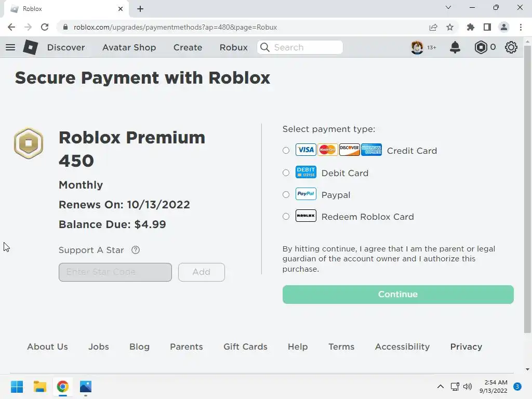Click the Roblox gift card logo
The image size is (532, 399).
pyautogui.click(x=305, y=216)
